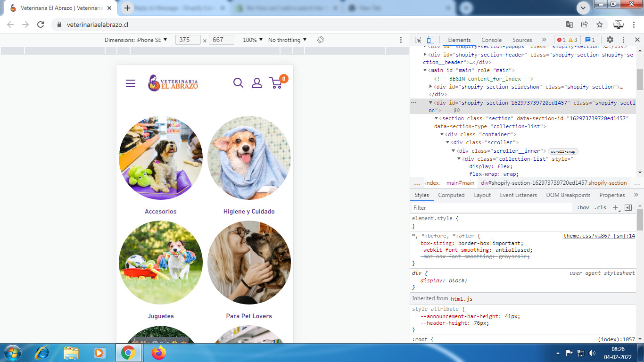Click the errors and warnings counter
Viewport: 644px width, 362px height.
567,40
